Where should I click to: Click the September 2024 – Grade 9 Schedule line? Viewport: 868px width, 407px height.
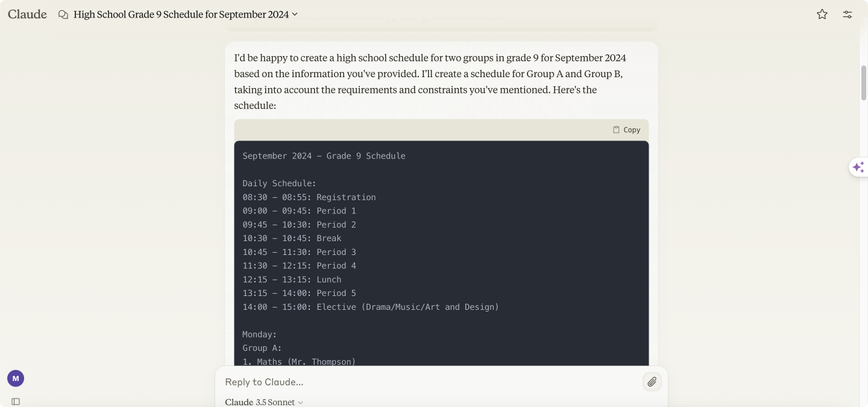(x=324, y=156)
